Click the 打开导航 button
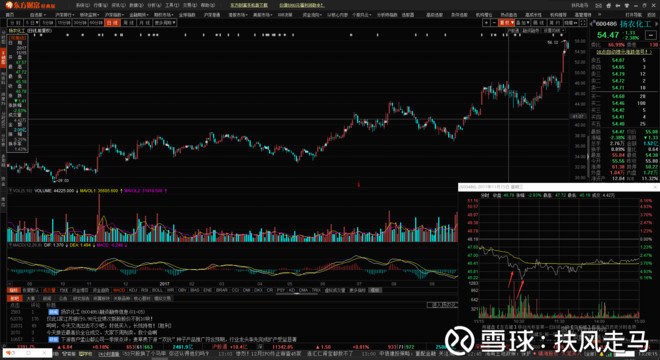Screen dimensions: 660x360 point(633,15)
